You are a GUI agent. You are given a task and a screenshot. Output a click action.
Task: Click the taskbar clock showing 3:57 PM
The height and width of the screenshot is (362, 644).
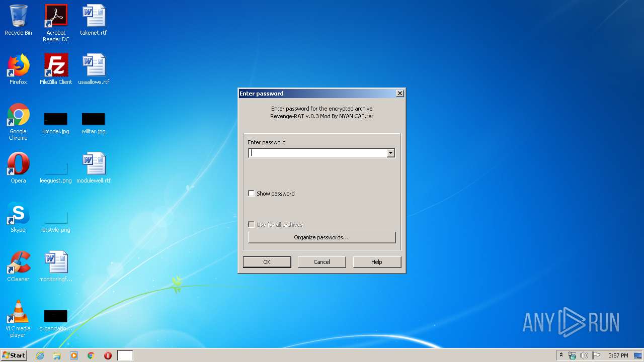[618, 355]
